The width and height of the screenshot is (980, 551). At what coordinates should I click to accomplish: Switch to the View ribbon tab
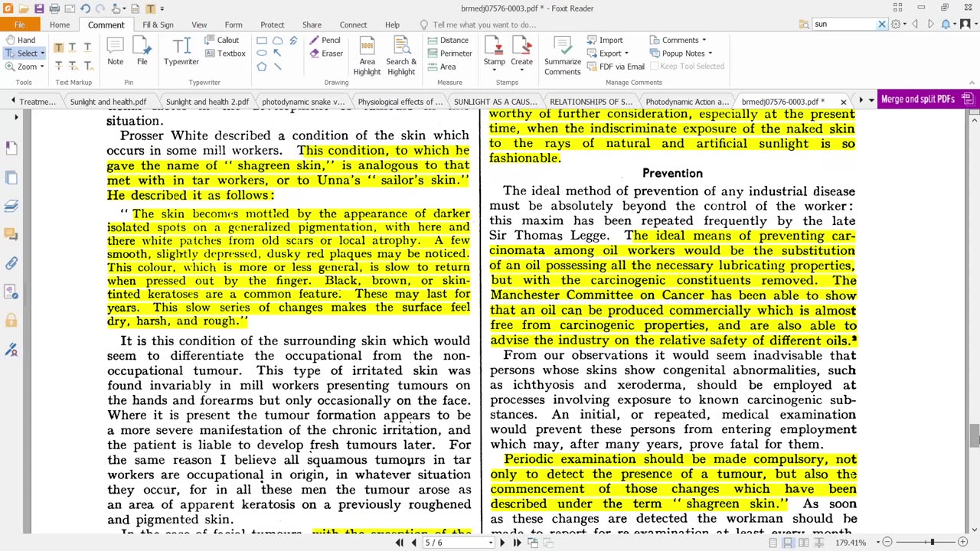(x=199, y=24)
